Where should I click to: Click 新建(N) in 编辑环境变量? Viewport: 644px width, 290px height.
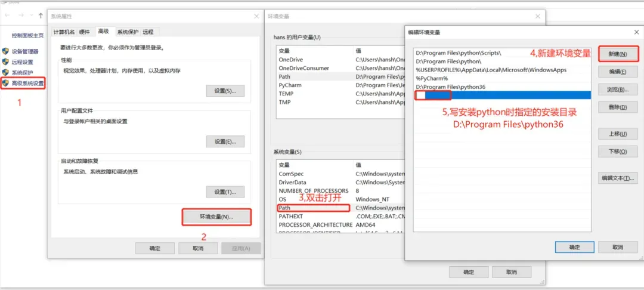click(x=618, y=54)
